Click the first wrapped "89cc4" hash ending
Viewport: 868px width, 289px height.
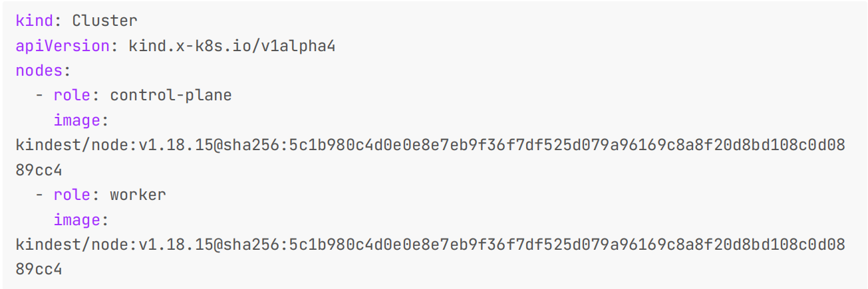pos(39,170)
